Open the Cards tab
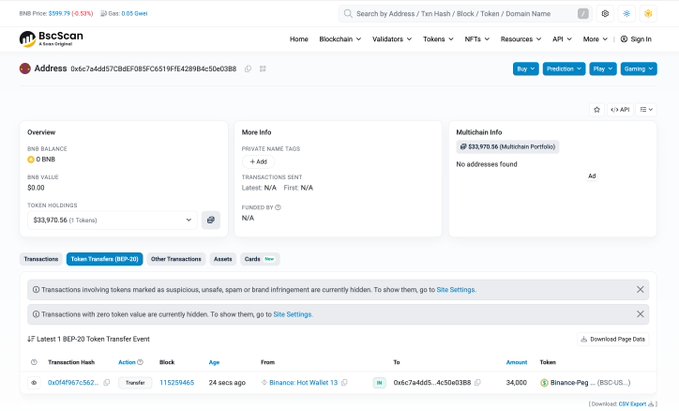This screenshot has width=679, height=411. coord(260,259)
